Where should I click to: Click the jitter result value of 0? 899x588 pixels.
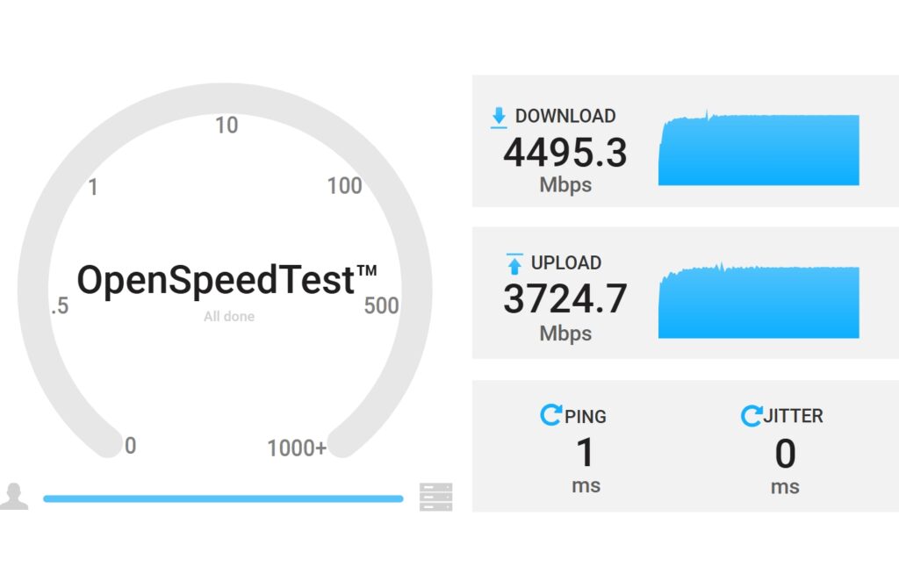pyautogui.click(x=785, y=454)
